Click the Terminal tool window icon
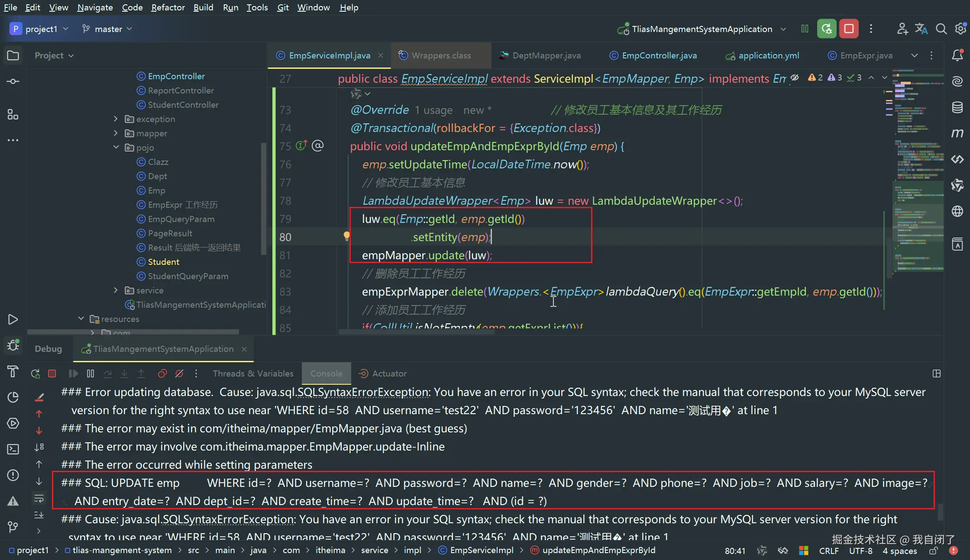 (13, 449)
